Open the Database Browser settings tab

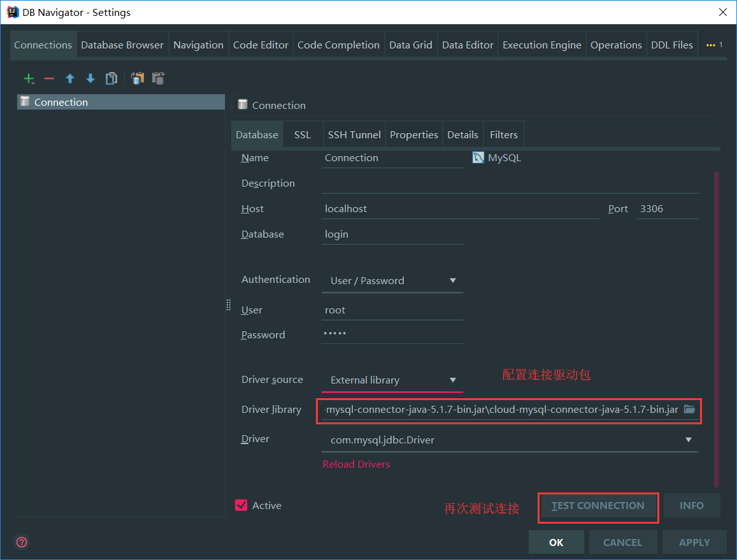(122, 45)
